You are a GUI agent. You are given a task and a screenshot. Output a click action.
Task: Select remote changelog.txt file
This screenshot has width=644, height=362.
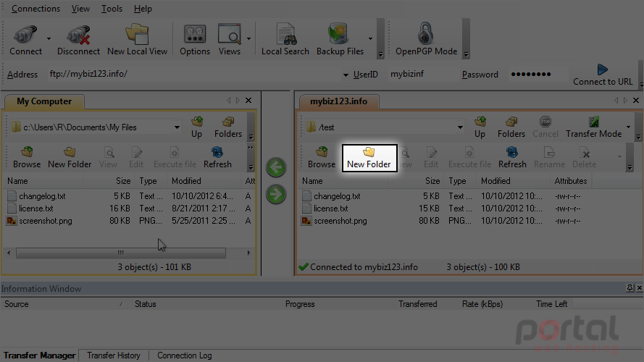[337, 196]
